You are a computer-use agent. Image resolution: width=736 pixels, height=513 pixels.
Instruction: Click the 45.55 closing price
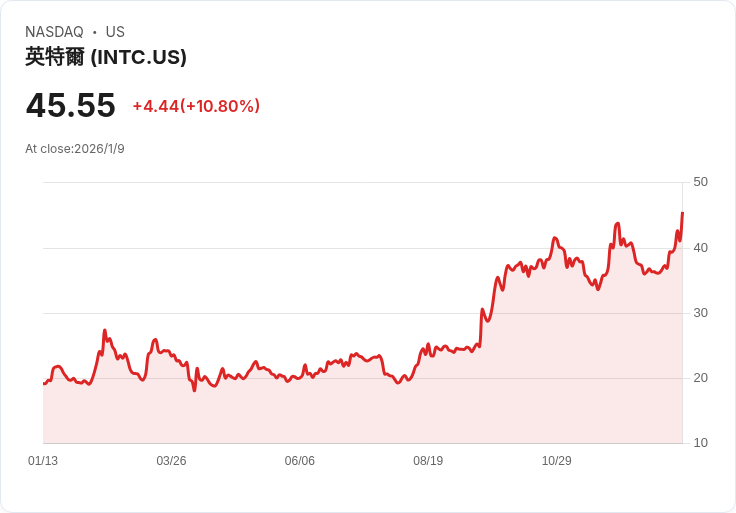(70, 105)
